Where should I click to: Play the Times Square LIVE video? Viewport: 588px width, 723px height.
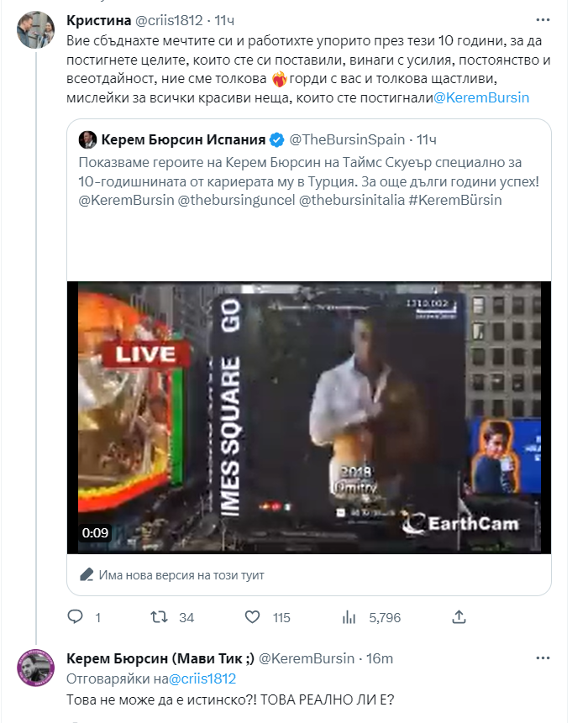click(x=310, y=417)
